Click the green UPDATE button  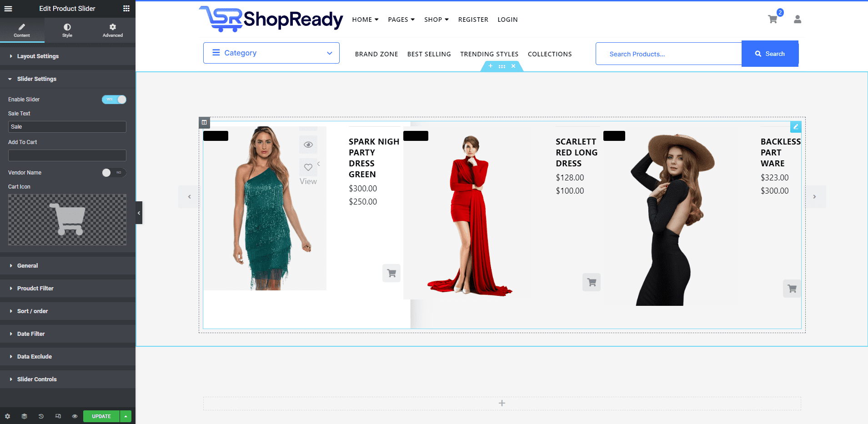(101, 416)
